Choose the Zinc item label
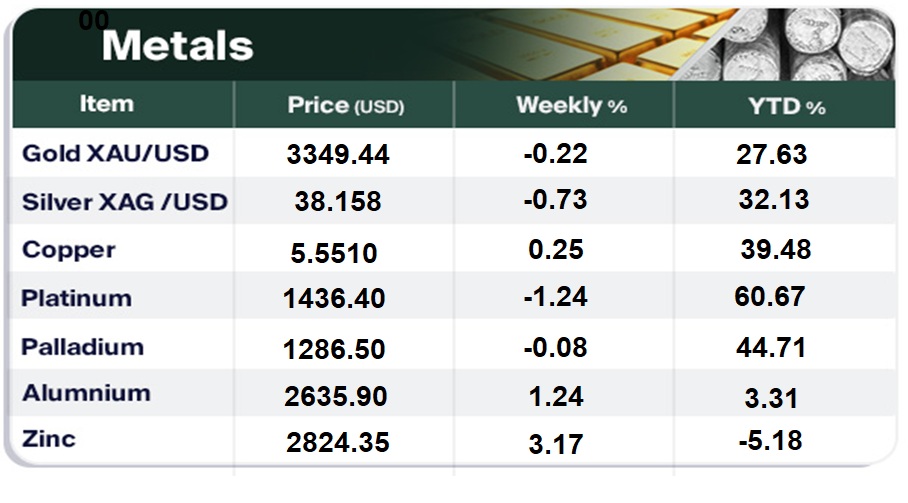The image size is (908, 503). coord(48,439)
